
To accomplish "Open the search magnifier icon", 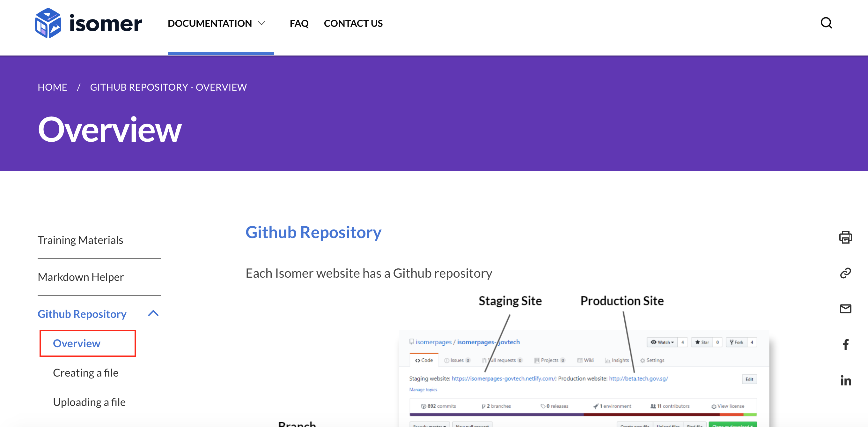I will (826, 23).
